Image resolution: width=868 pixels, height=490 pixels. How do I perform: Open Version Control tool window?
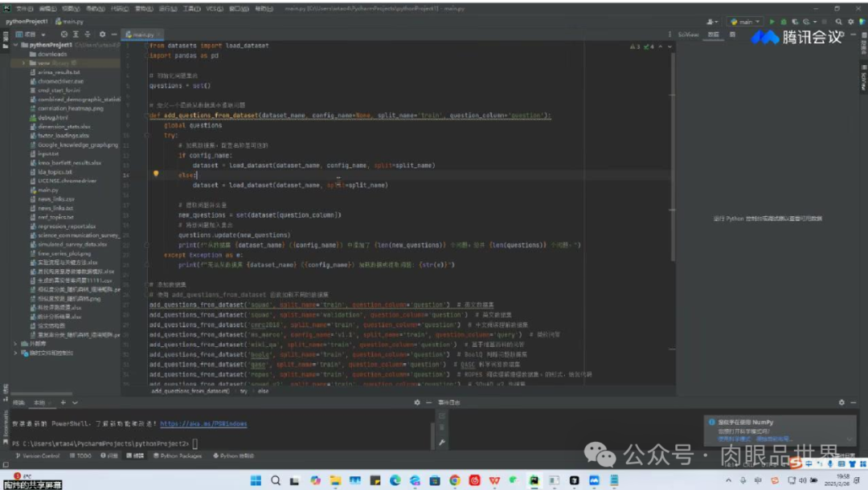(x=38, y=455)
